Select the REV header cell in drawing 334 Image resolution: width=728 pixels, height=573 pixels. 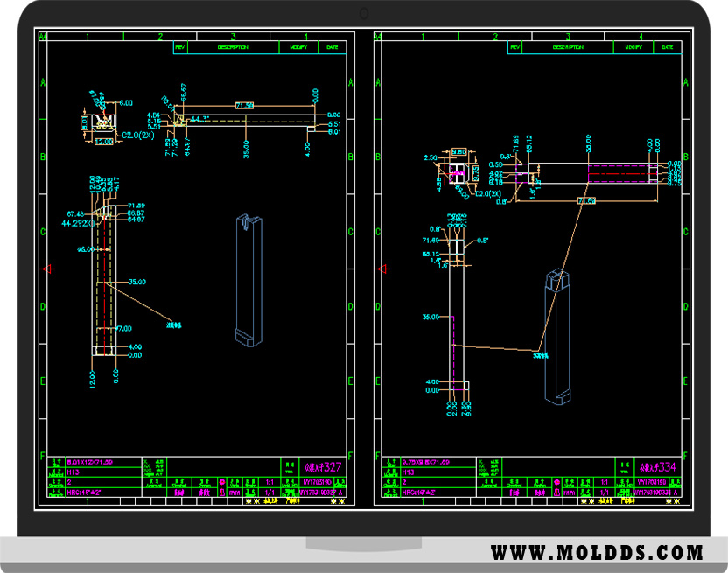[x=514, y=47]
